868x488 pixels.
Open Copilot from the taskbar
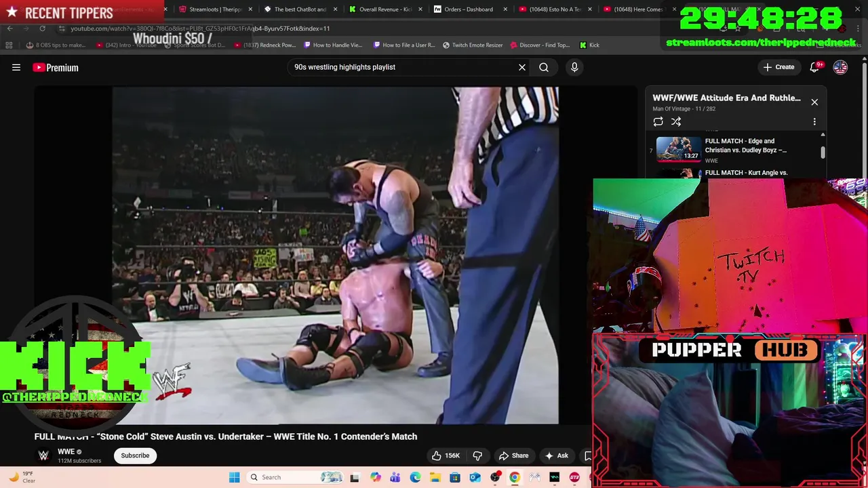375,477
